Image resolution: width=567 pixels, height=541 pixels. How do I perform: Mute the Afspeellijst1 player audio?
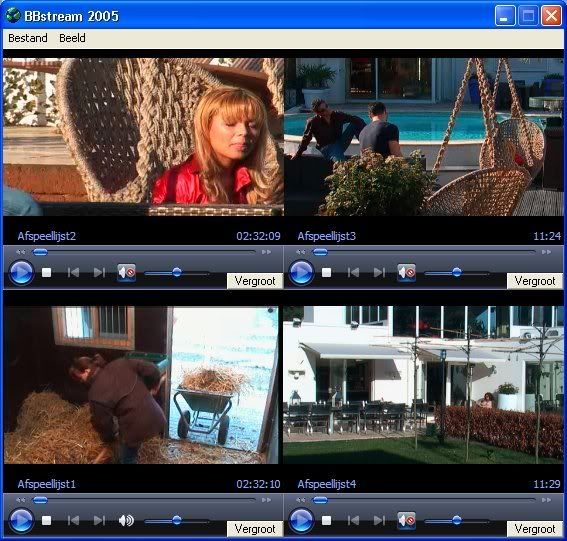(127, 520)
